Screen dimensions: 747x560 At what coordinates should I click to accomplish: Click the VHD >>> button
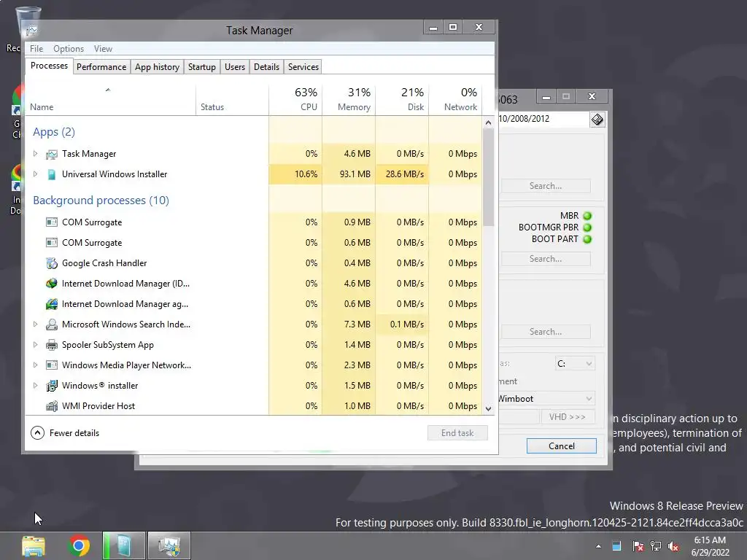568,417
